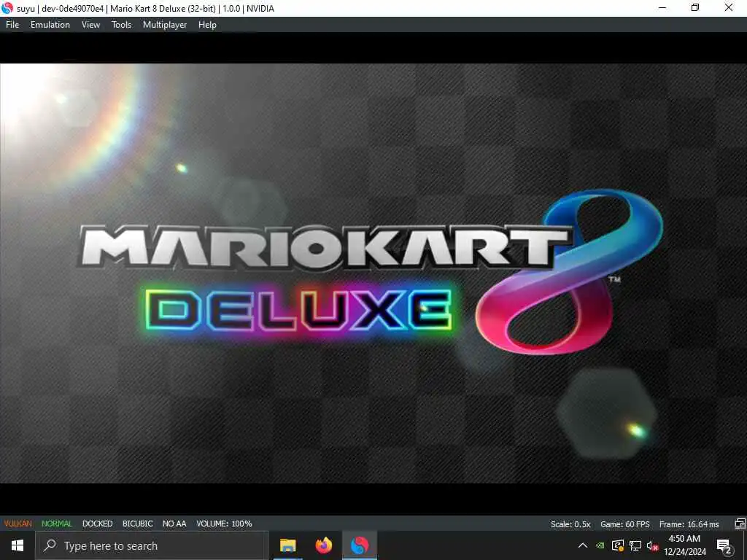The width and height of the screenshot is (747, 560).
Task: Click the suyu logo in the title bar
Action: pos(7,8)
